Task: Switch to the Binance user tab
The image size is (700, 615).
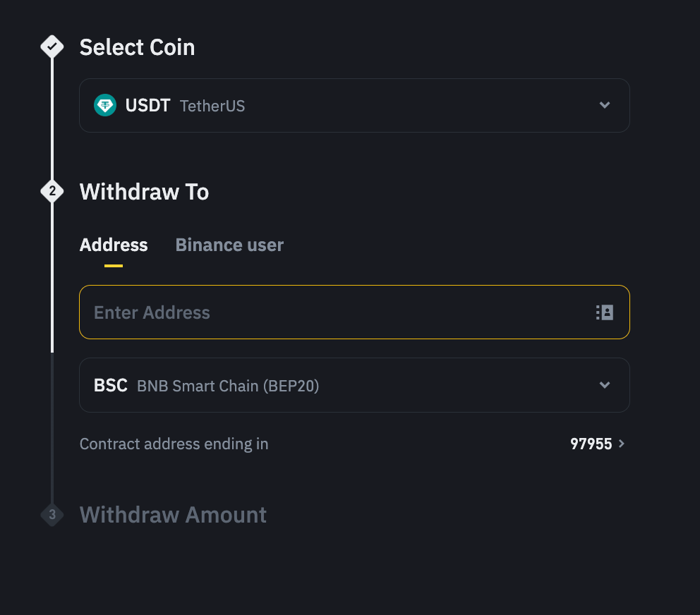Action: click(x=229, y=245)
